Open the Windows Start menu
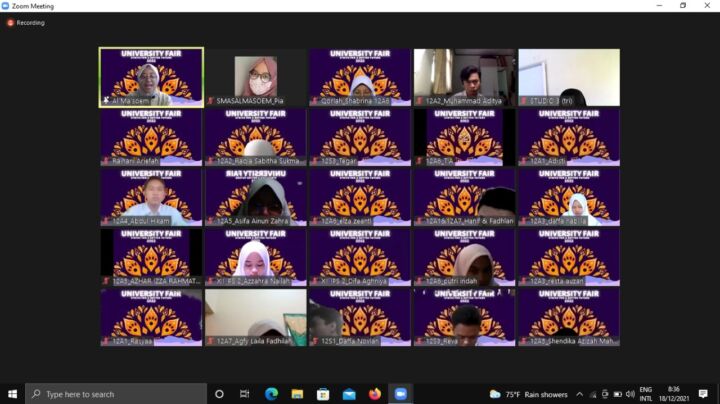This screenshot has height=404, width=720. (x=13, y=394)
